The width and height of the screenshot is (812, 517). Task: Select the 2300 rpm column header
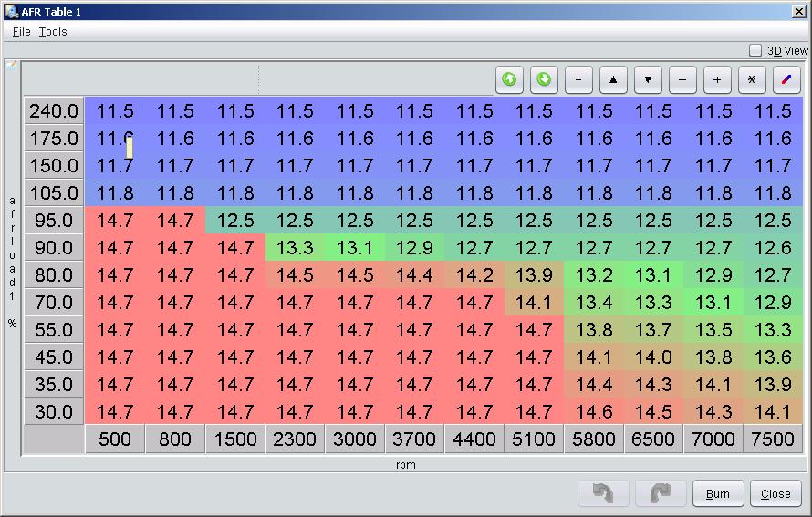coord(296,439)
